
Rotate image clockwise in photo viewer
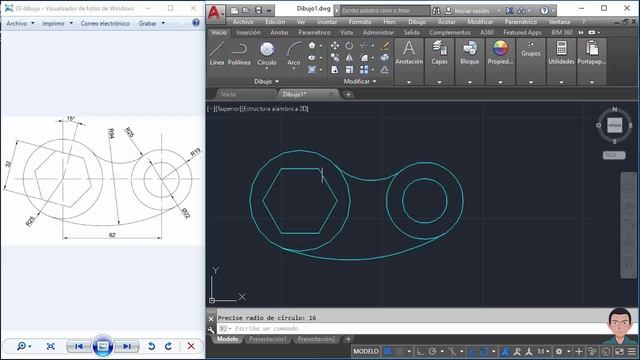[168, 346]
